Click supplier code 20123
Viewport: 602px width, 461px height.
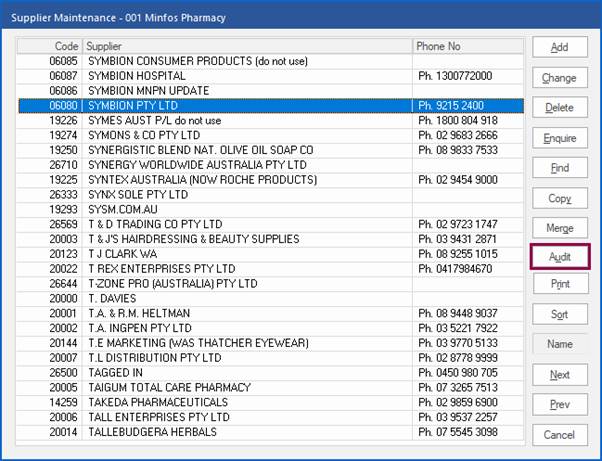pos(63,254)
